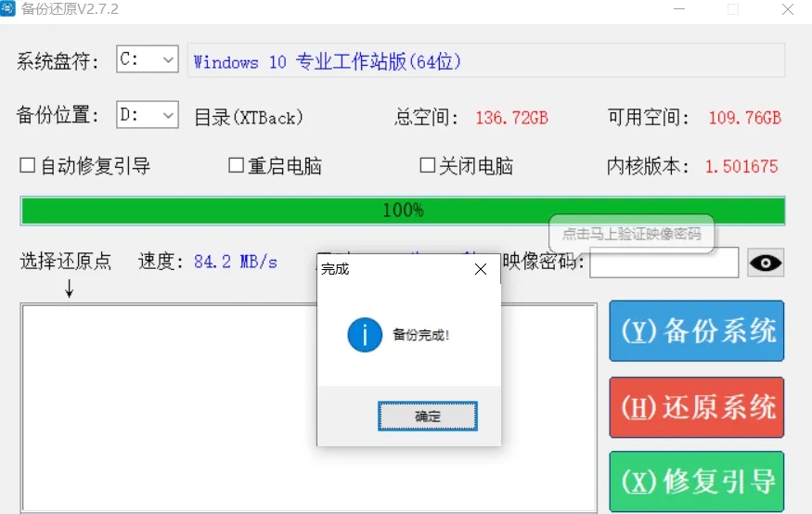Viewport: 812px width, 514px height.
Task: Minimize the 备份还原 window
Action: (x=679, y=8)
